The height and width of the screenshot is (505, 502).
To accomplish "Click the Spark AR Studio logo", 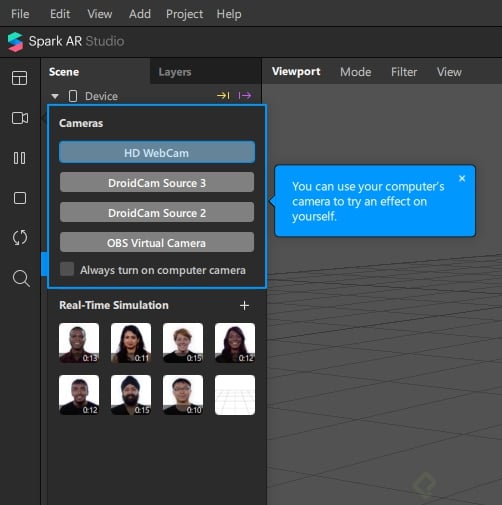I will 15,42.
